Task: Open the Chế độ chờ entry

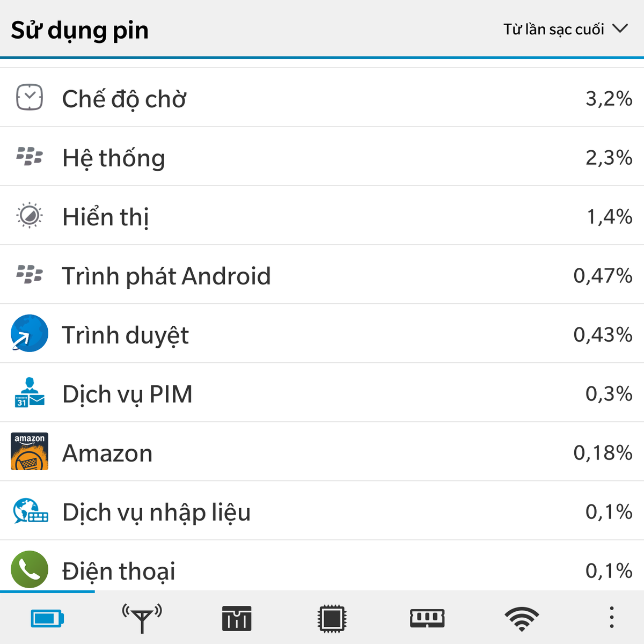Action: (x=322, y=98)
